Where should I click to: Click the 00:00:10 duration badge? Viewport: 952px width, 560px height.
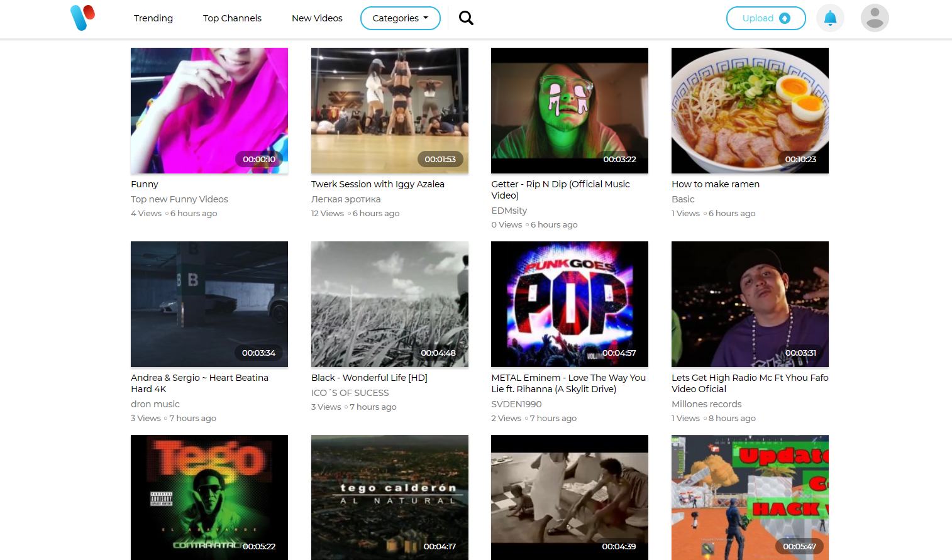(259, 159)
